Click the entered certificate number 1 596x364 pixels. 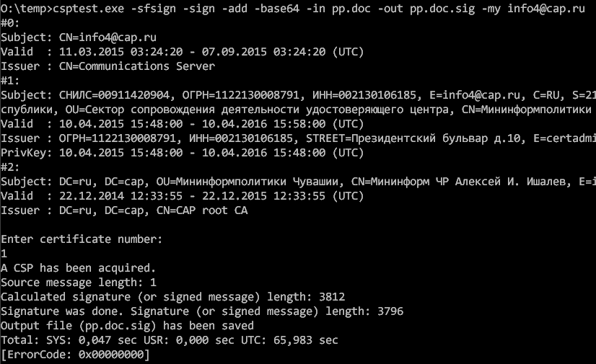tap(4, 254)
